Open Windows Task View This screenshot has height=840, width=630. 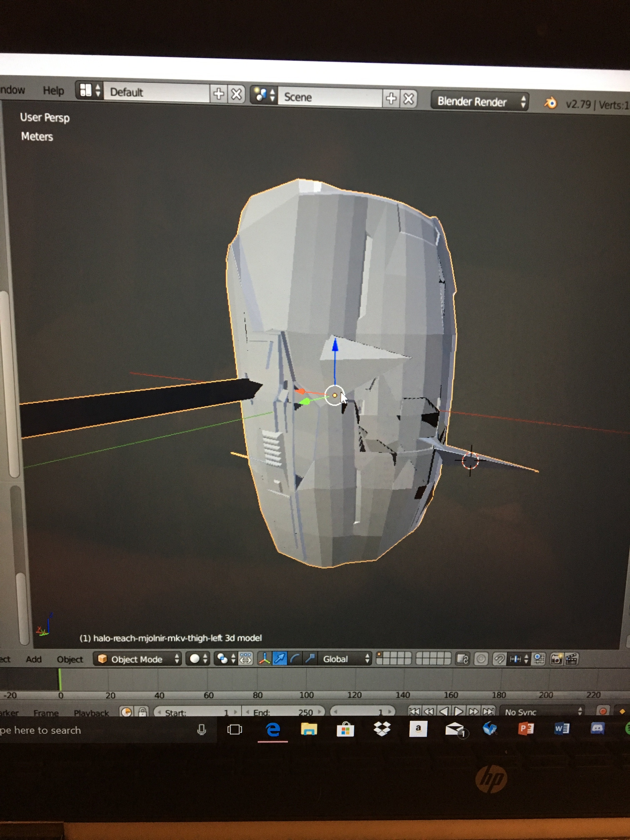click(x=234, y=730)
